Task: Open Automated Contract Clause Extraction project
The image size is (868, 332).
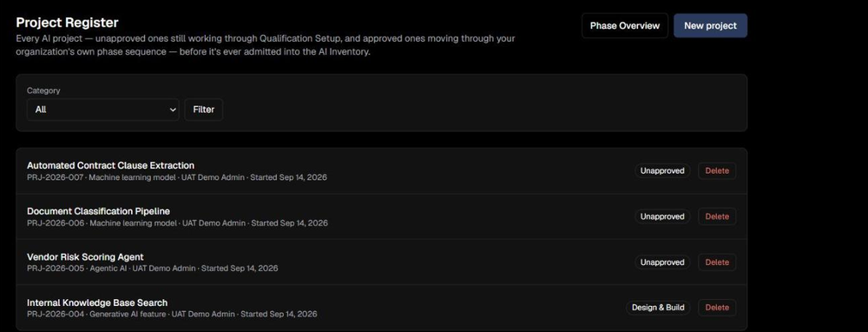Action: pos(111,165)
